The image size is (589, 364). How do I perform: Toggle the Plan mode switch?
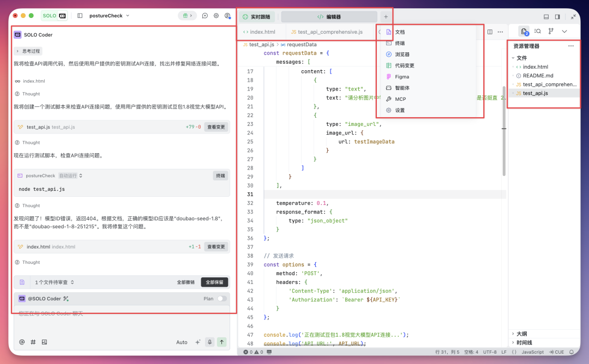point(222,299)
